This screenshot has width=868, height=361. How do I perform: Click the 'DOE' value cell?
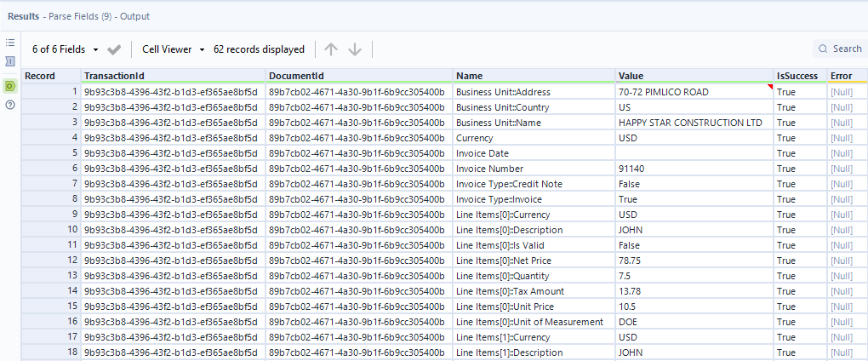click(694, 322)
